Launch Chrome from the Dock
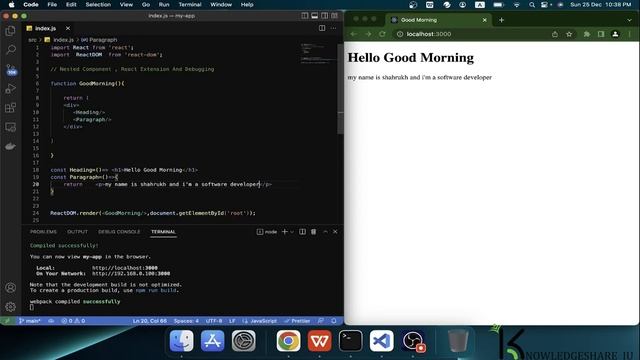This screenshot has width=640, height=360. coord(288,340)
